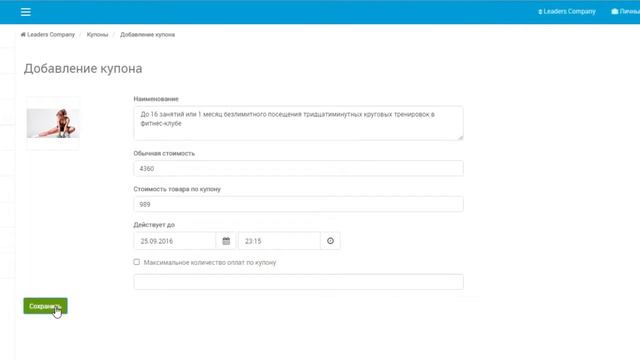Click the Действует до label
Image resolution: width=640 pixels, height=360 pixels.
pyautogui.click(x=154, y=225)
